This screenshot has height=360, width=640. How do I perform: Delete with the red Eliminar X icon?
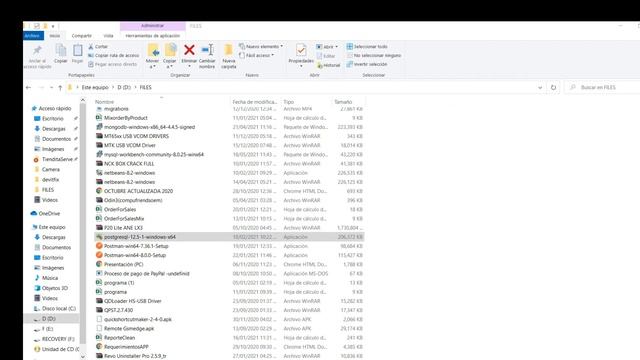click(189, 50)
